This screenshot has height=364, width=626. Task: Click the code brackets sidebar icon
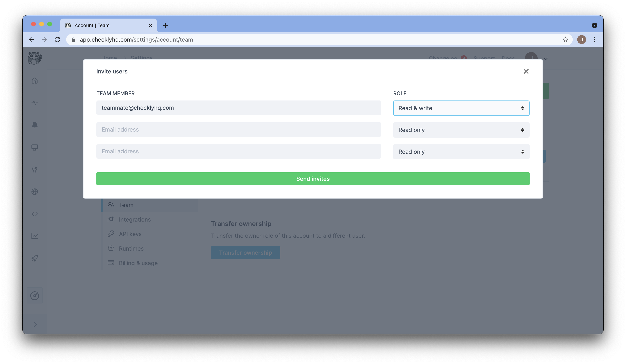tap(35, 214)
